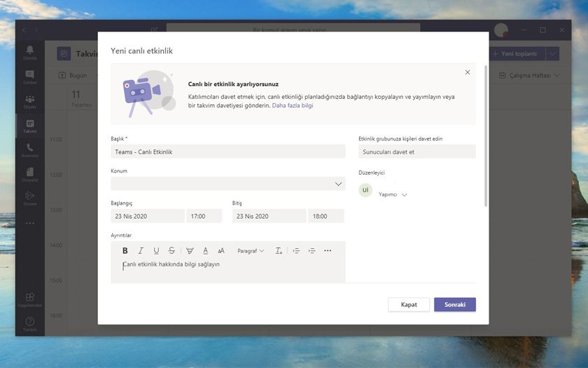Expand the Paragraf style dropdown
This screenshot has width=588, height=368.
click(251, 251)
